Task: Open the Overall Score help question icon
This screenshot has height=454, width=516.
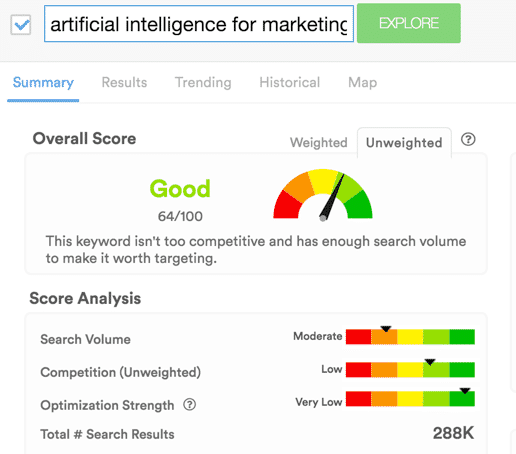Action: coord(468,140)
